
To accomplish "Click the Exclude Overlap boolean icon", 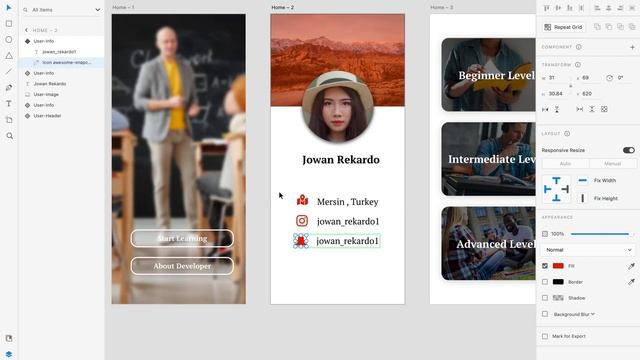I will [632, 27].
